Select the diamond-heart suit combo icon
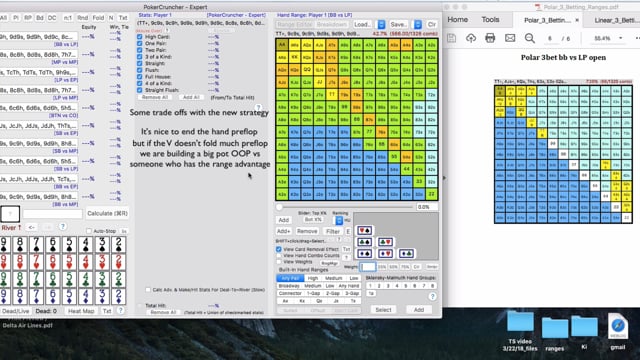 pos(385,254)
